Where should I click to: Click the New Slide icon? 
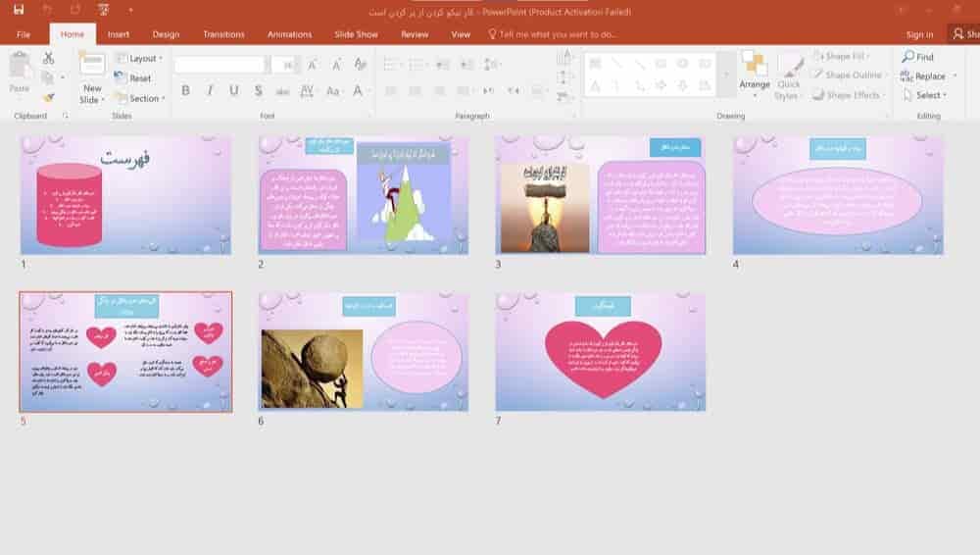pos(92,65)
